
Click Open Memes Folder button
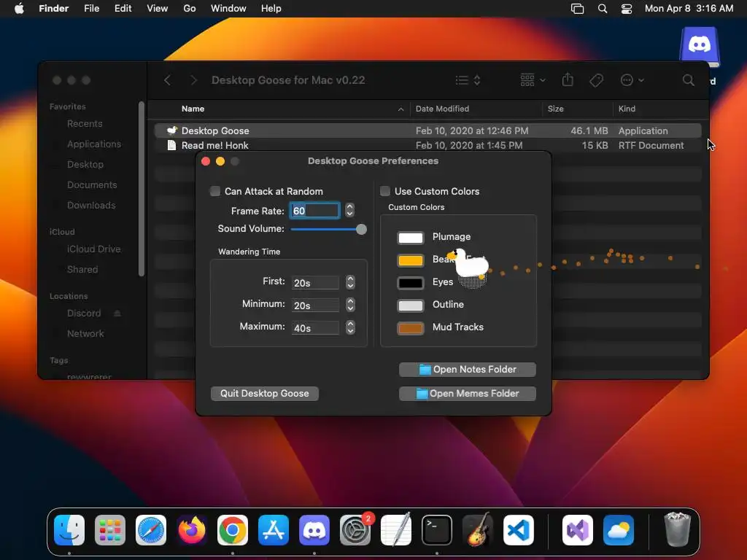point(468,393)
